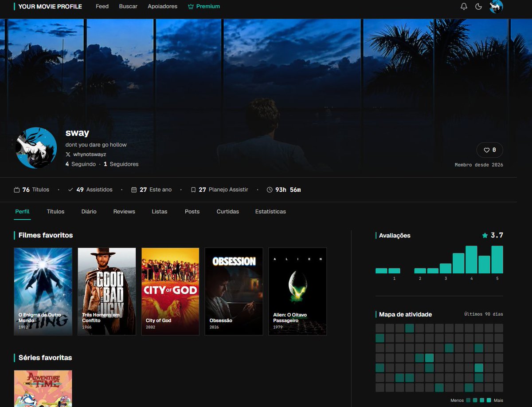Open the Apoiadores navigation link
This screenshot has width=532, height=407.
click(x=163, y=7)
